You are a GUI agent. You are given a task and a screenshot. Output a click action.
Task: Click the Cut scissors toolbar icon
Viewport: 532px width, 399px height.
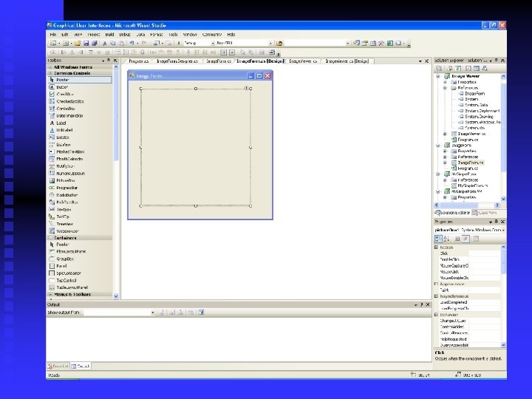(x=104, y=44)
